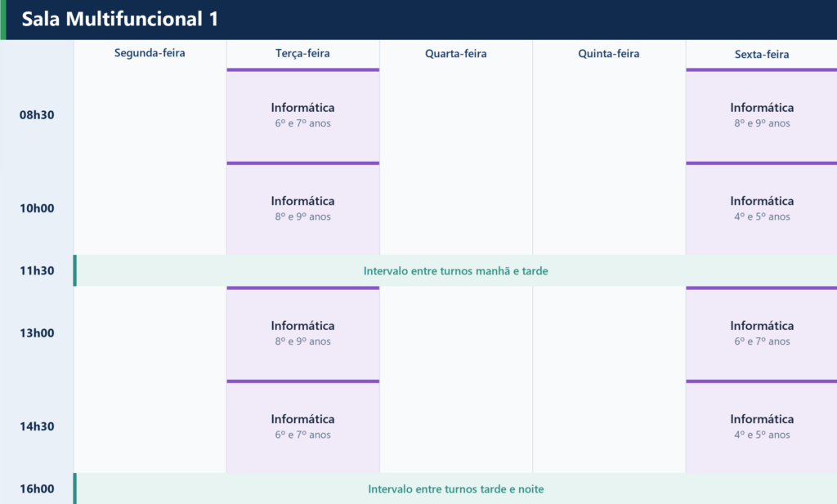Viewport: 837px width, 504px height.
Task: Select the Quarta-feira column header
Action: 456,53
